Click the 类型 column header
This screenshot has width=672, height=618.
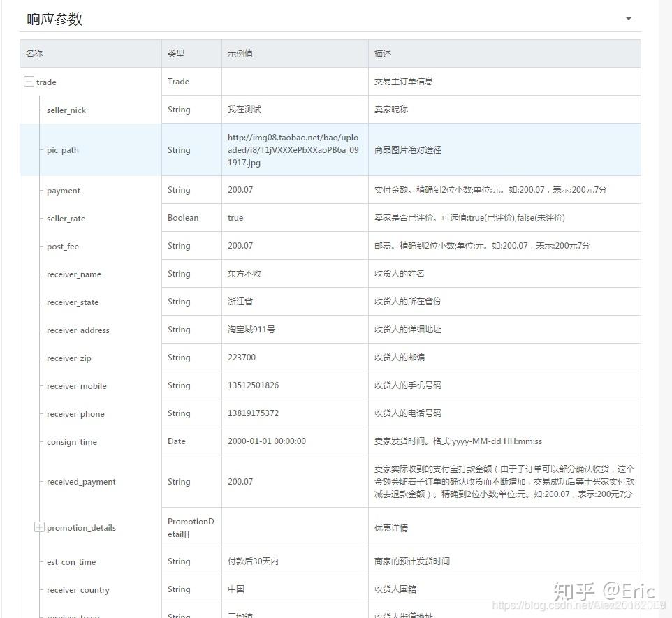(176, 53)
